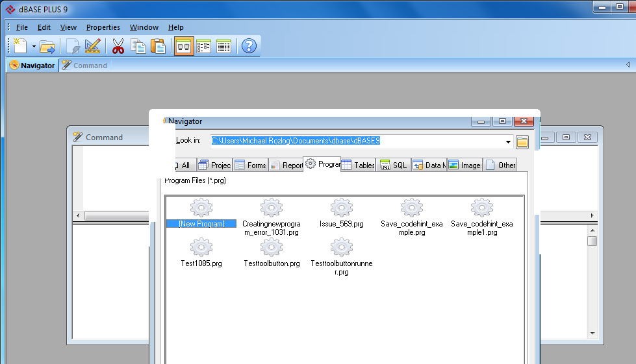Open the Help menu
Viewport: 636px width, 364px height.
[x=175, y=27]
